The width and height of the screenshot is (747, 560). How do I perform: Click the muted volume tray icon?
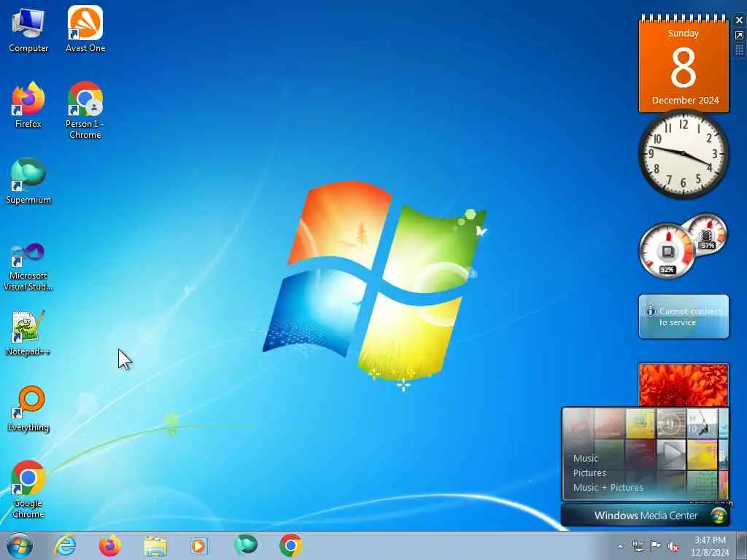point(673,546)
